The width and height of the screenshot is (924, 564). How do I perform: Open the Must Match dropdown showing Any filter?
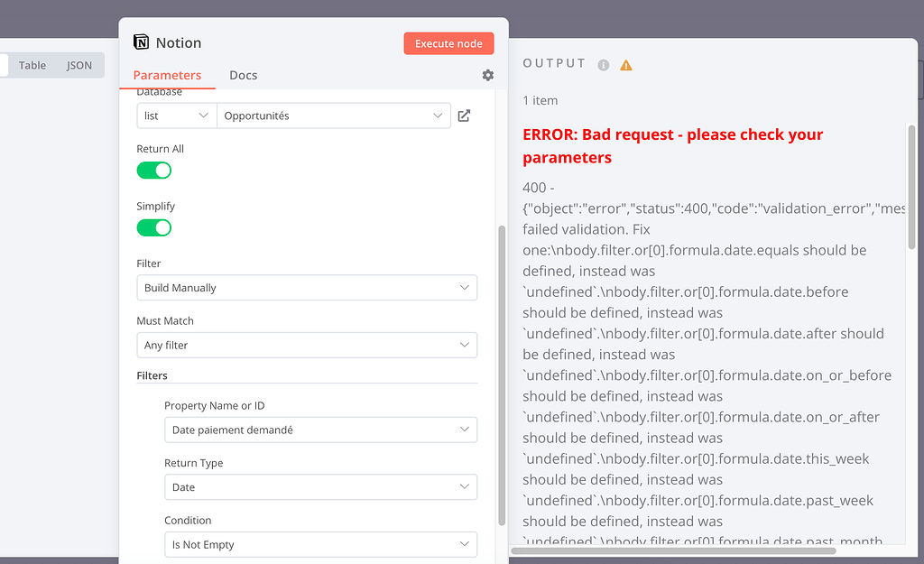pyautogui.click(x=307, y=345)
